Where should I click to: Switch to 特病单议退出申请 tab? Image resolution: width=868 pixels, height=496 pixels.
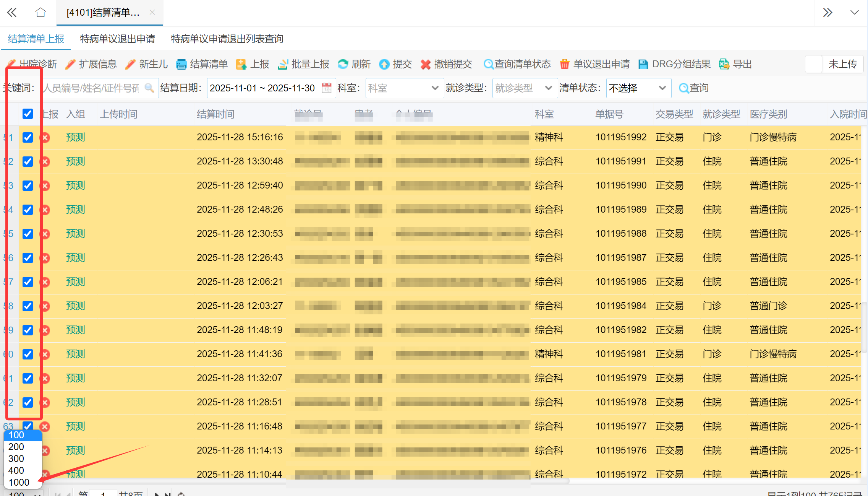tap(117, 39)
